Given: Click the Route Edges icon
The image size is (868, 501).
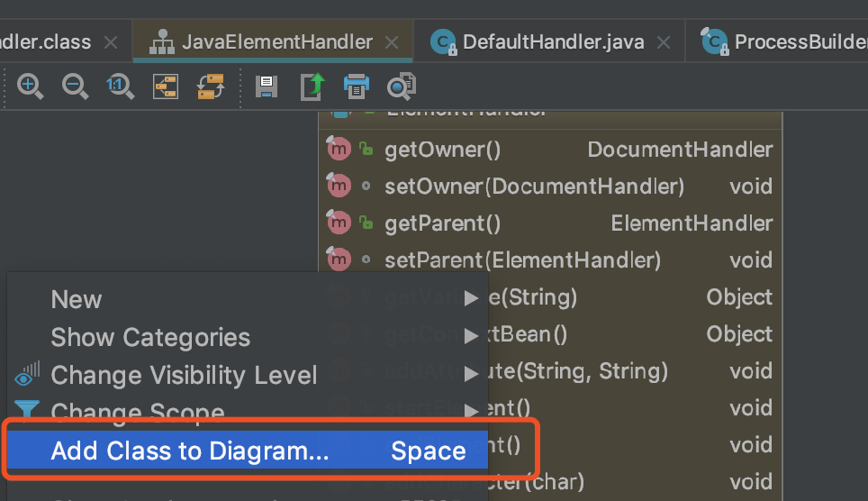Looking at the screenshot, I should (x=211, y=87).
